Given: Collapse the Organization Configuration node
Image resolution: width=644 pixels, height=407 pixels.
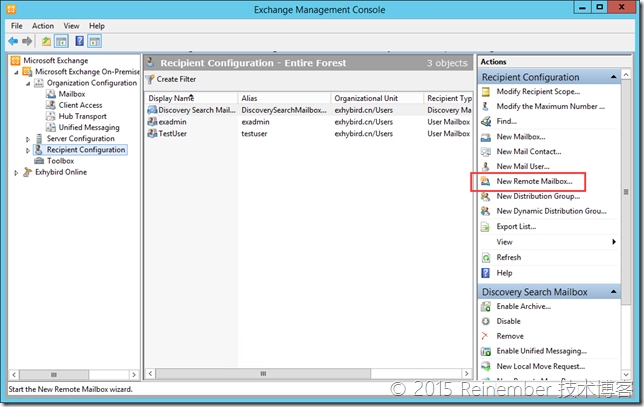Looking at the screenshot, I should (x=28, y=84).
